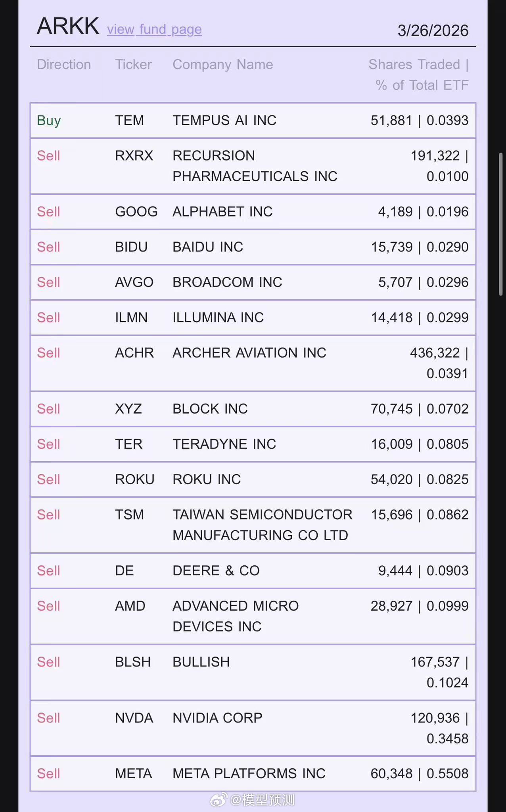Open the view fund page link
This screenshot has height=812, width=506.
click(154, 30)
